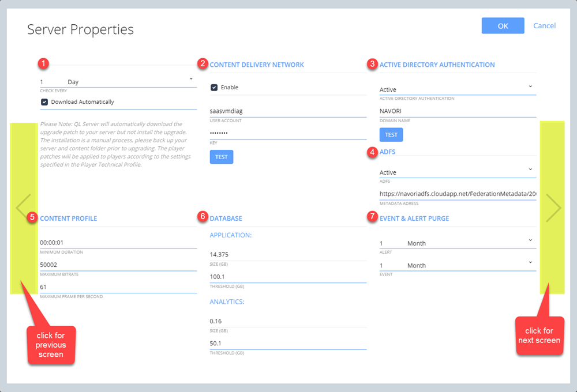This screenshot has width=577, height=392.
Task: Click the Cancel link
Action: click(x=544, y=26)
